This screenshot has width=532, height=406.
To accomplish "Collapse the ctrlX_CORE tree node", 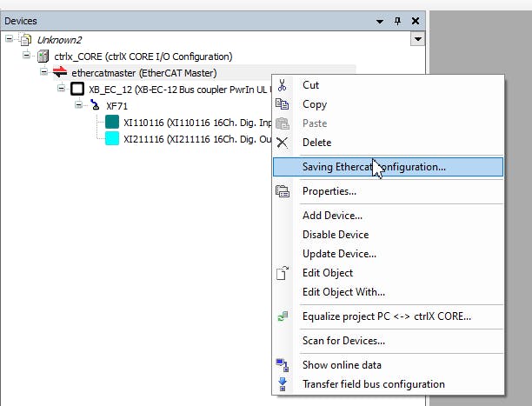I will [x=27, y=56].
